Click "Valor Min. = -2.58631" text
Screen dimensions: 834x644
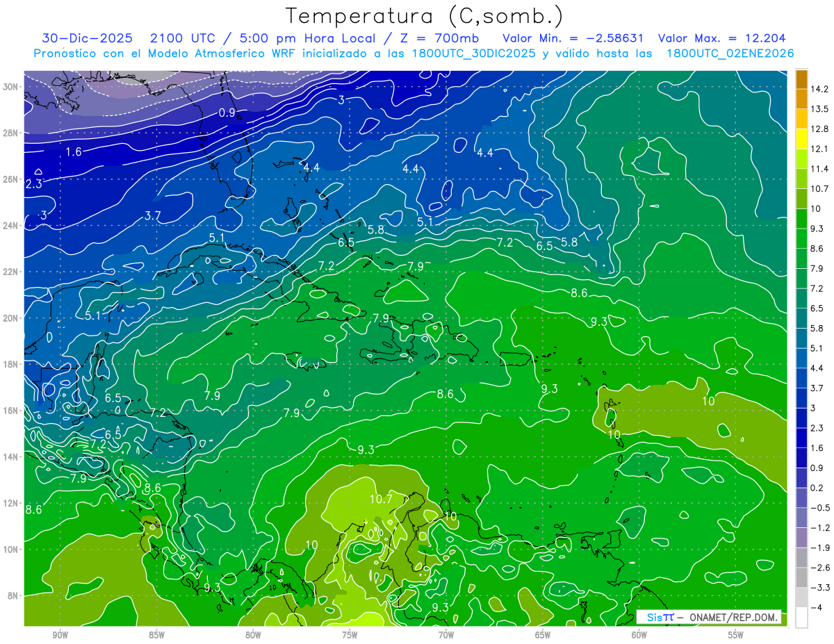(573, 38)
